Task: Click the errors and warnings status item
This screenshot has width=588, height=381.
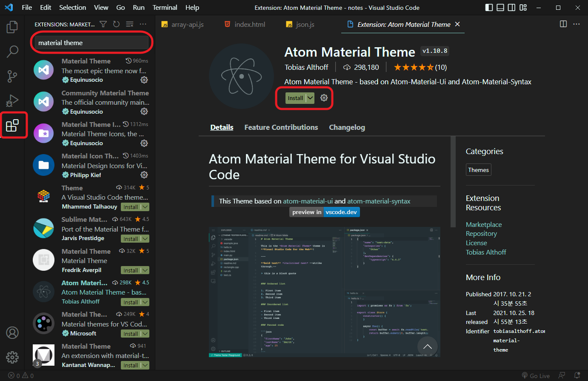Action: pyautogui.click(x=21, y=376)
